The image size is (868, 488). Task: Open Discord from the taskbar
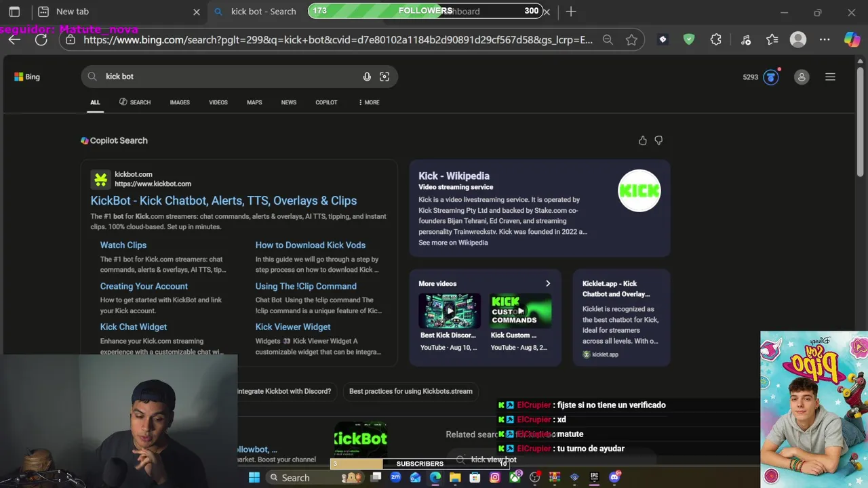point(615,477)
